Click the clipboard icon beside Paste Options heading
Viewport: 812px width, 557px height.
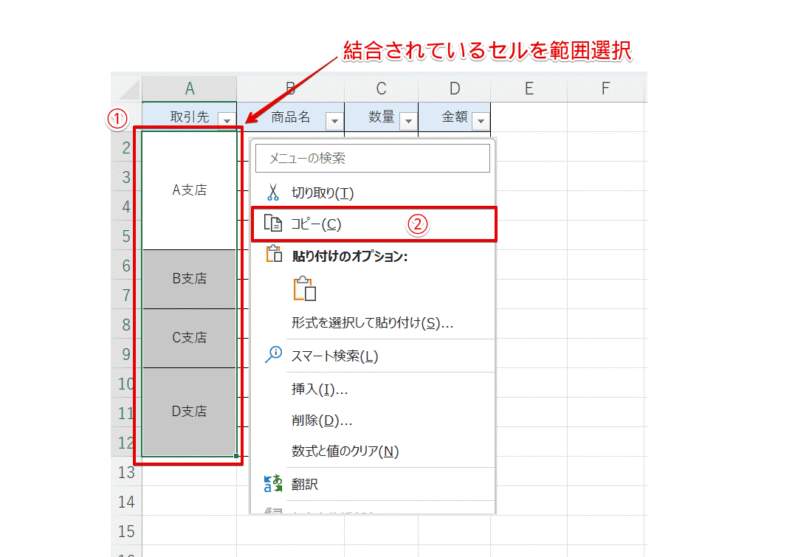(274, 254)
